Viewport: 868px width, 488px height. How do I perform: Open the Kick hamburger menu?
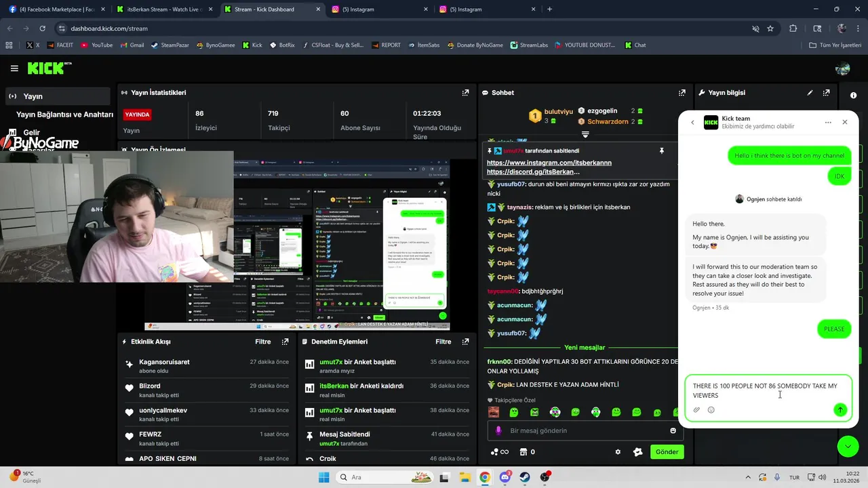(14, 68)
